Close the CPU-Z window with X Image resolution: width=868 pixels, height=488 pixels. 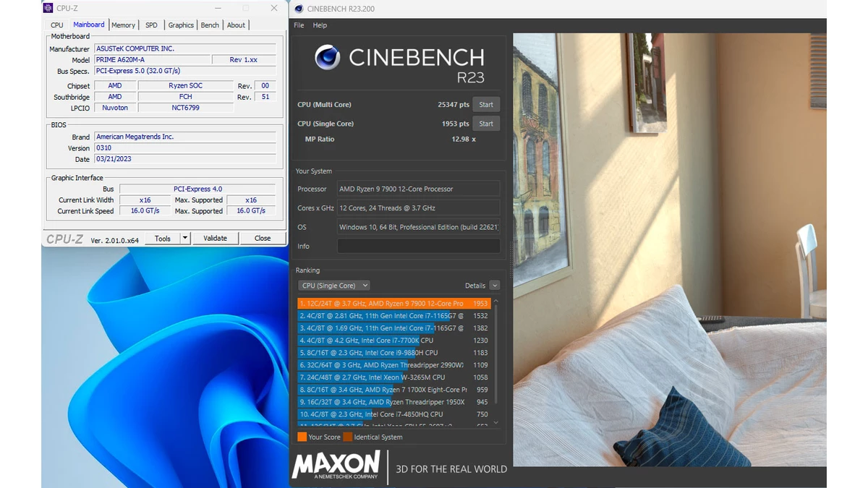tap(274, 9)
